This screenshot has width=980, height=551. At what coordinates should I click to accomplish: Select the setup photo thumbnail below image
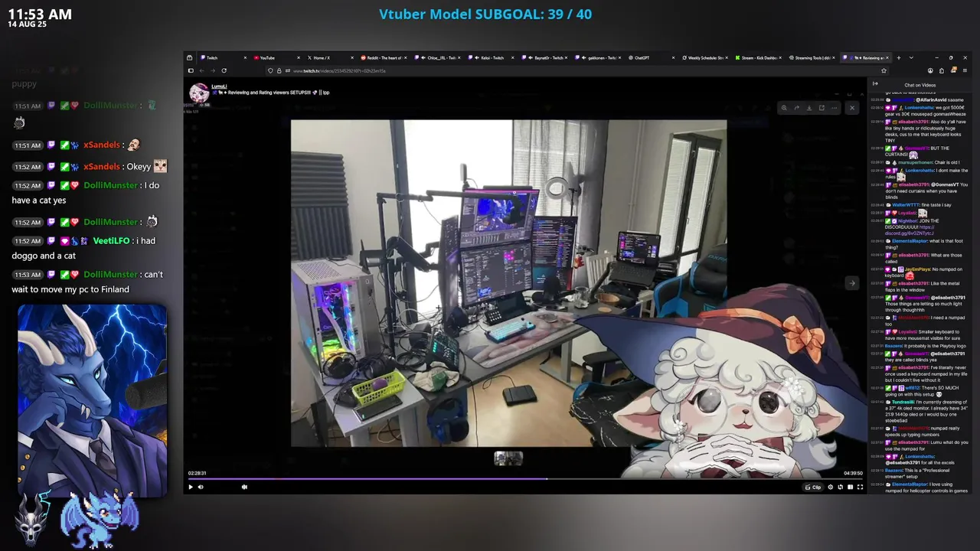coord(508,458)
